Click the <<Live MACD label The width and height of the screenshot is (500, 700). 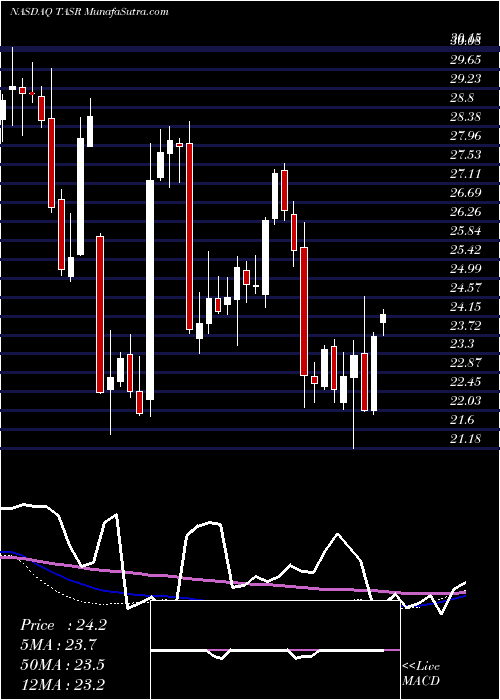tap(421, 674)
